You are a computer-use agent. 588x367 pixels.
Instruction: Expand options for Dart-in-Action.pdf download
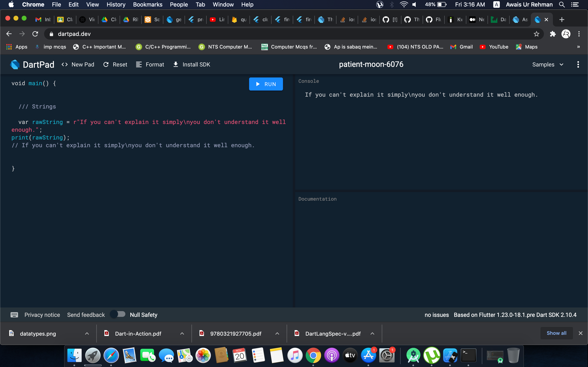click(182, 334)
